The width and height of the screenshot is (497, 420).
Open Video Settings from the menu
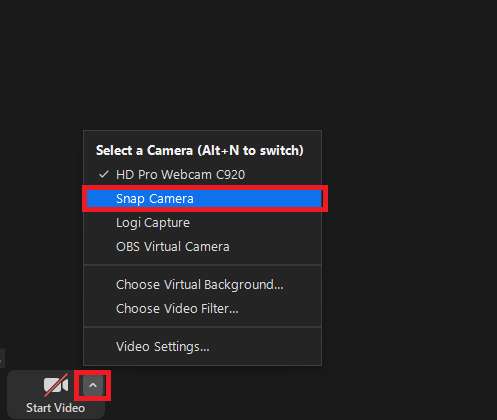[x=163, y=347]
